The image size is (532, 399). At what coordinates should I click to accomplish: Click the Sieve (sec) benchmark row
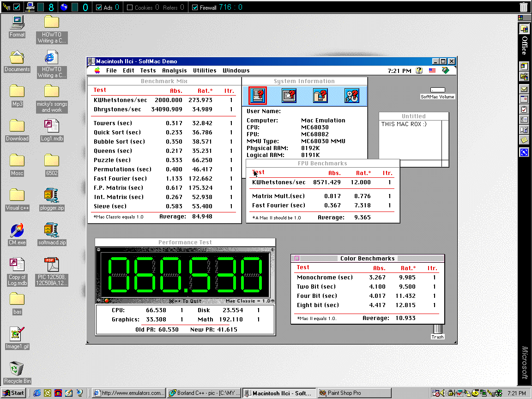click(x=164, y=206)
